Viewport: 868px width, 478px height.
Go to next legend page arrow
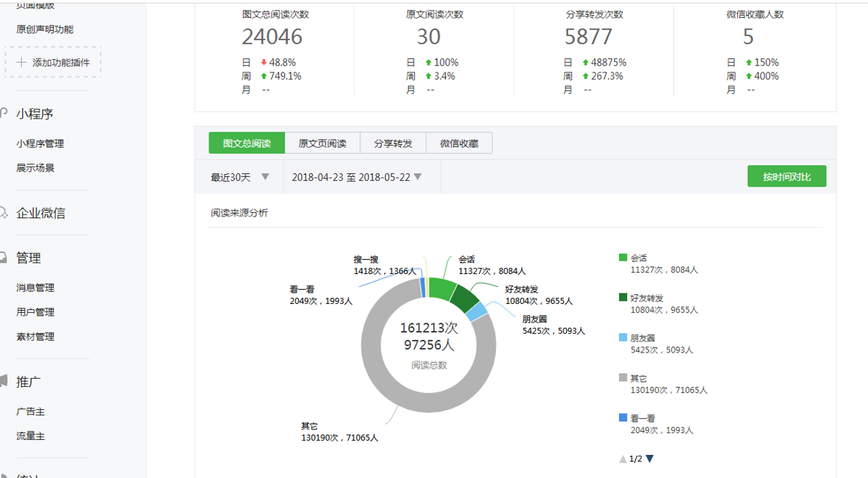click(650, 459)
